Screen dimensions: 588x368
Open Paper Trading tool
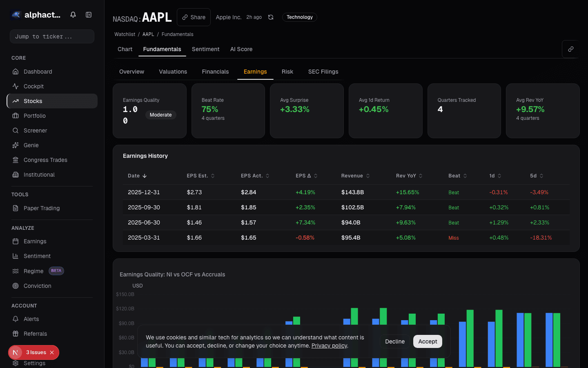pyautogui.click(x=42, y=208)
